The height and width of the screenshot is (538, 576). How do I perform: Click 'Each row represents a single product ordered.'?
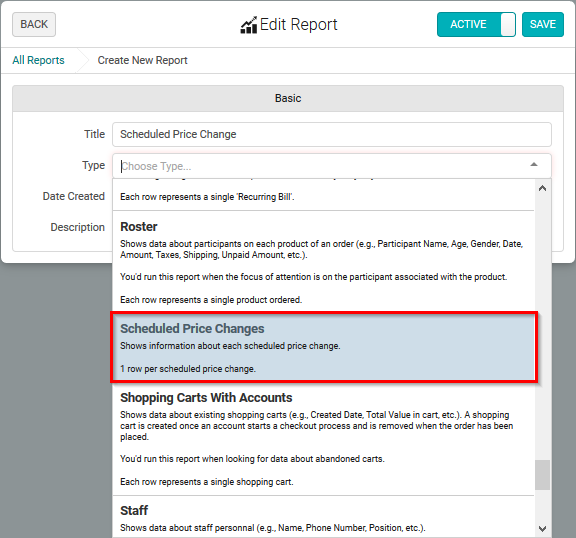pyautogui.click(x=211, y=300)
